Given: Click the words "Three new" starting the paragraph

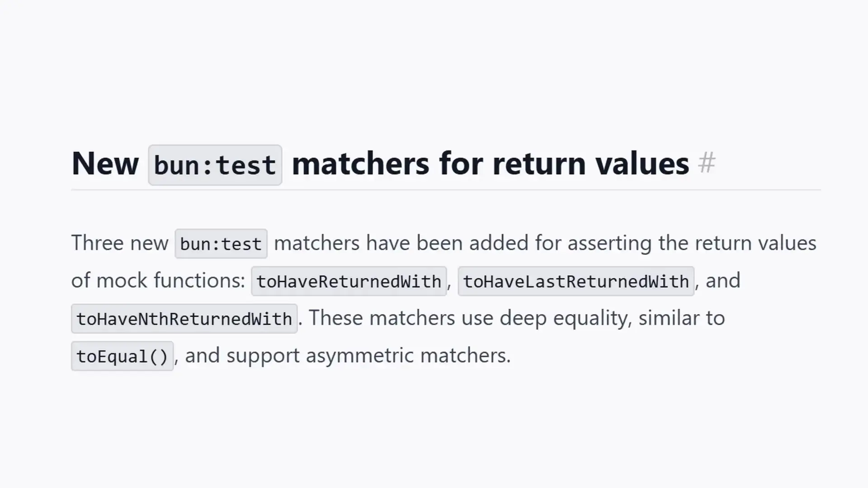Looking at the screenshot, I should coord(119,243).
